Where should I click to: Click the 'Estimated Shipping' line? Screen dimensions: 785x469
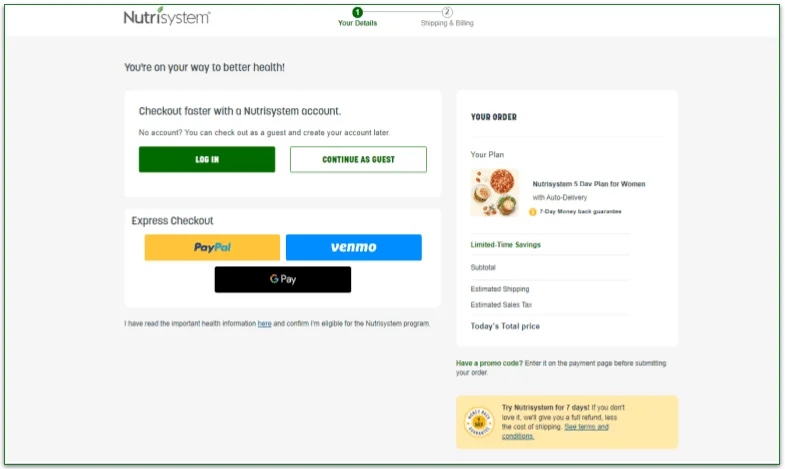point(500,289)
